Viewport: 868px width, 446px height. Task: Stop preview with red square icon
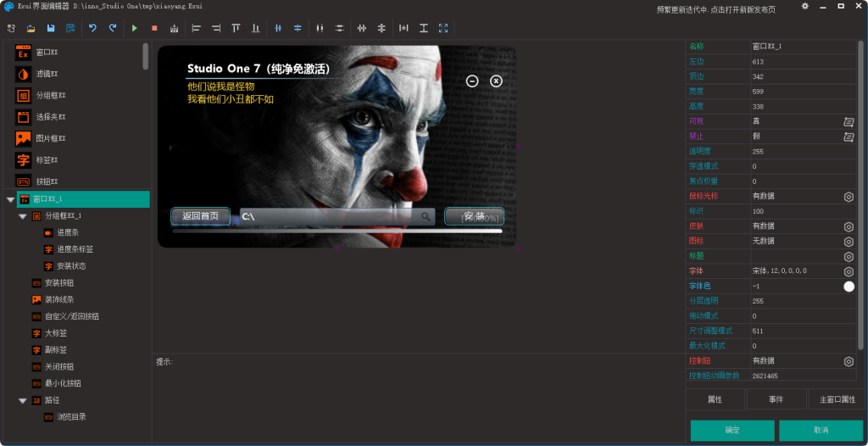pyautogui.click(x=154, y=28)
